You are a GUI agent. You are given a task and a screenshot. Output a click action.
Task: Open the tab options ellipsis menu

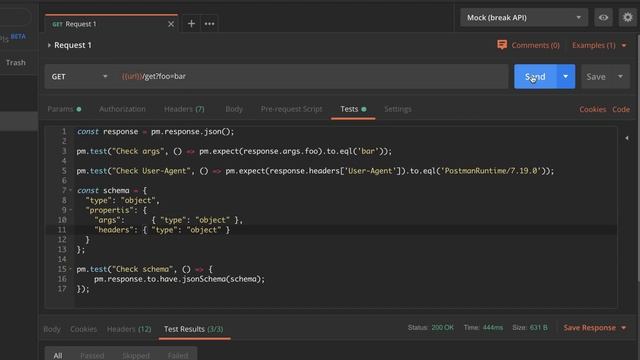(x=209, y=24)
